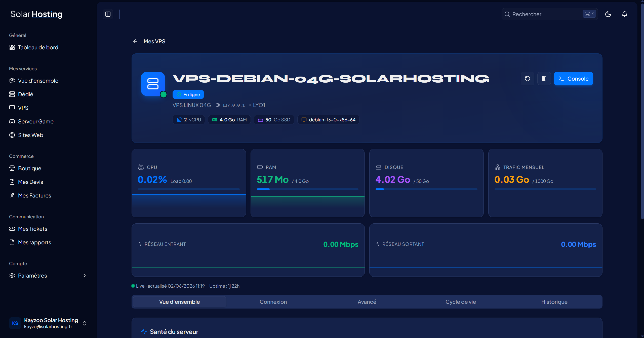Open account switcher chevrons for Kayzoo
The image size is (644, 338).
tap(85, 323)
